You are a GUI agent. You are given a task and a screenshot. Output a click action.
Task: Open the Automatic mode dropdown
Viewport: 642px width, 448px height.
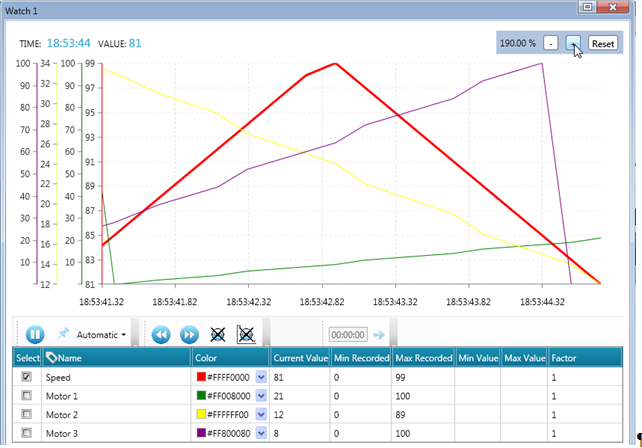pyautogui.click(x=102, y=335)
